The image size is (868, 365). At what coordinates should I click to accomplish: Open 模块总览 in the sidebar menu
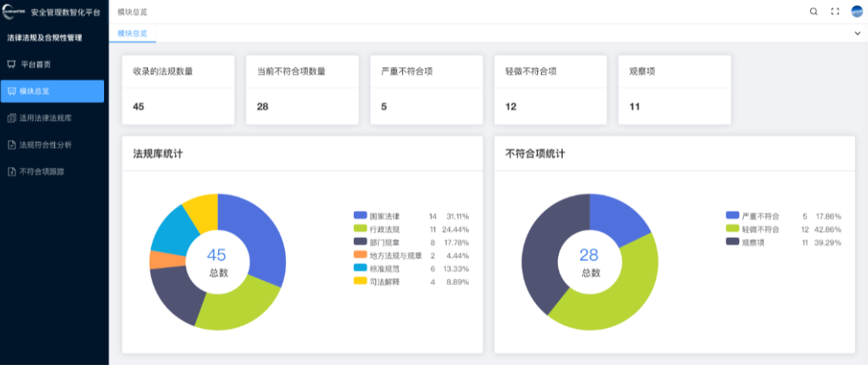click(x=52, y=91)
